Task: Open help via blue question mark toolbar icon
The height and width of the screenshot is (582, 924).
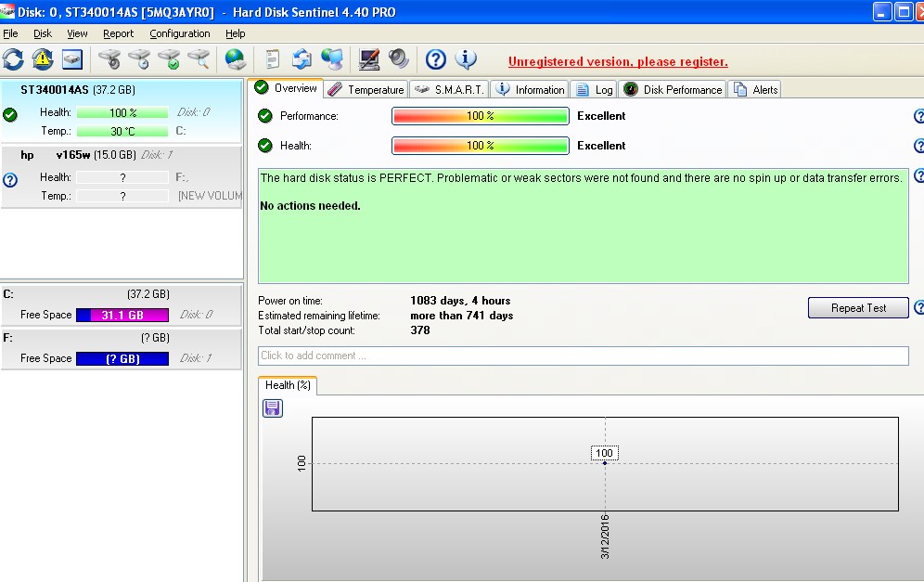Action: pos(436,59)
